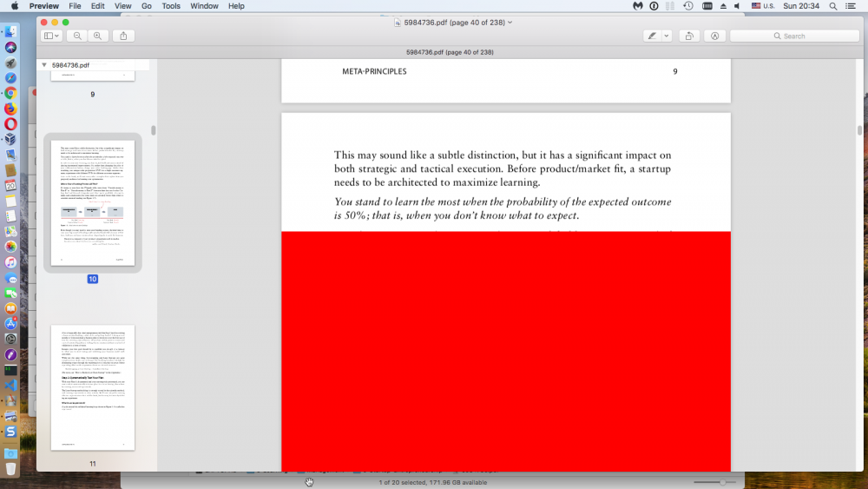Open Notification Center from the menu bar

851,6
